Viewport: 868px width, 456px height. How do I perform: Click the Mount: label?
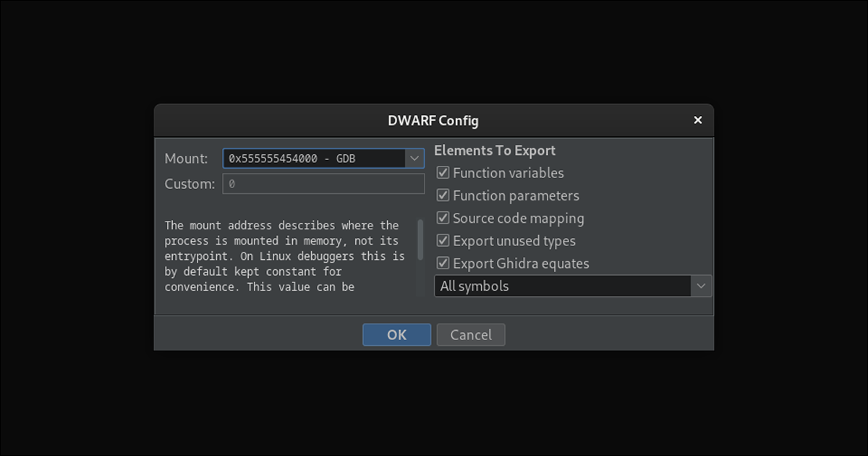coord(186,158)
